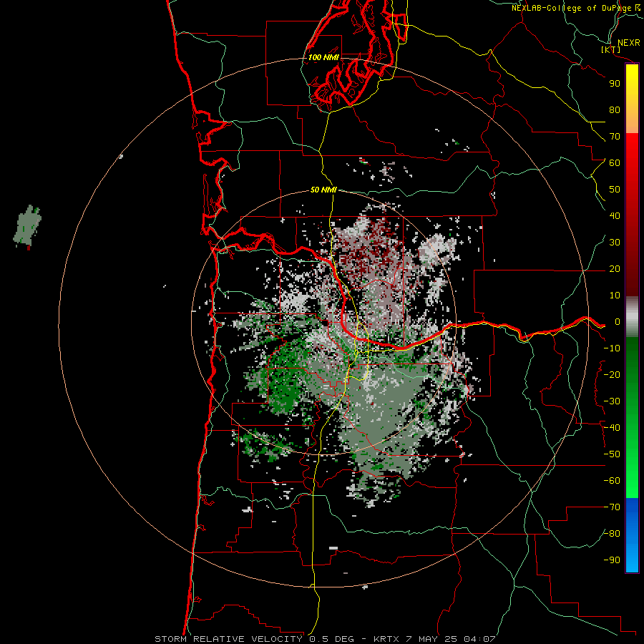
Task: Click the 90 value on velocity scale
Action: 615,84
